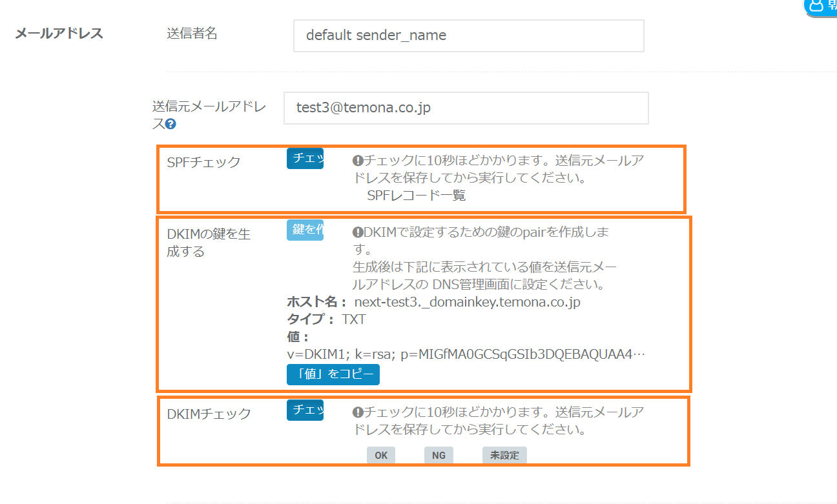Run the DKIMチェック check button
Image resolution: width=837 pixels, height=504 pixels.
pyautogui.click(x=305, y=410)
